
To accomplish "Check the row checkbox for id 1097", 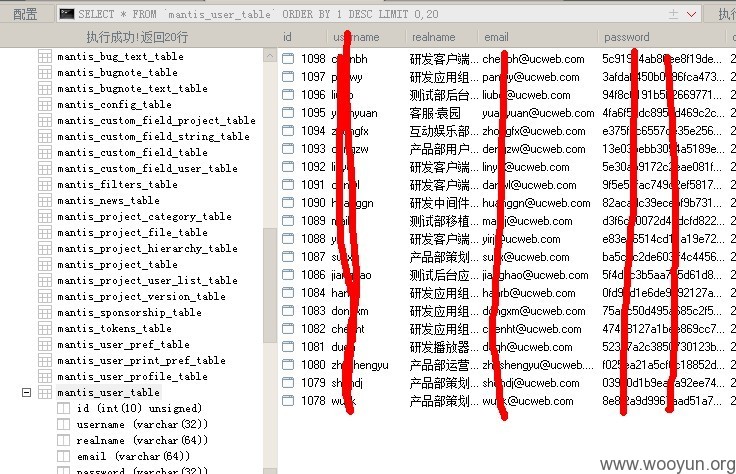I will pyautogui.click(x=288, y=76).
